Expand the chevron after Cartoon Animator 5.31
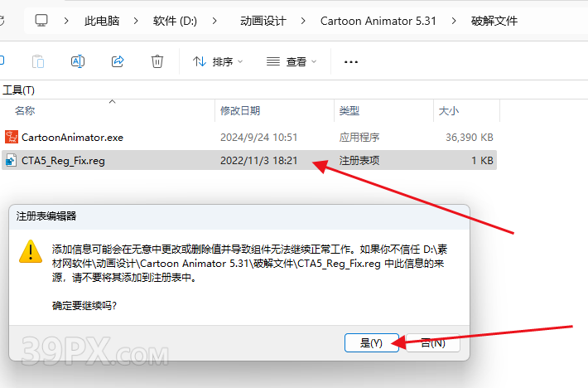This screenshot has width=588, height=388. coord(453,19)
